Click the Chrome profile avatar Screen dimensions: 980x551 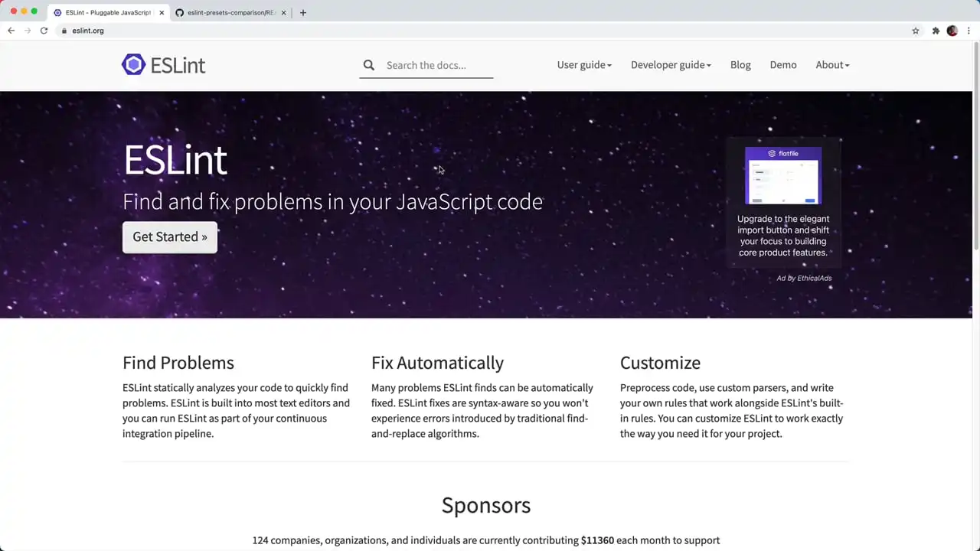pos(952,31)
